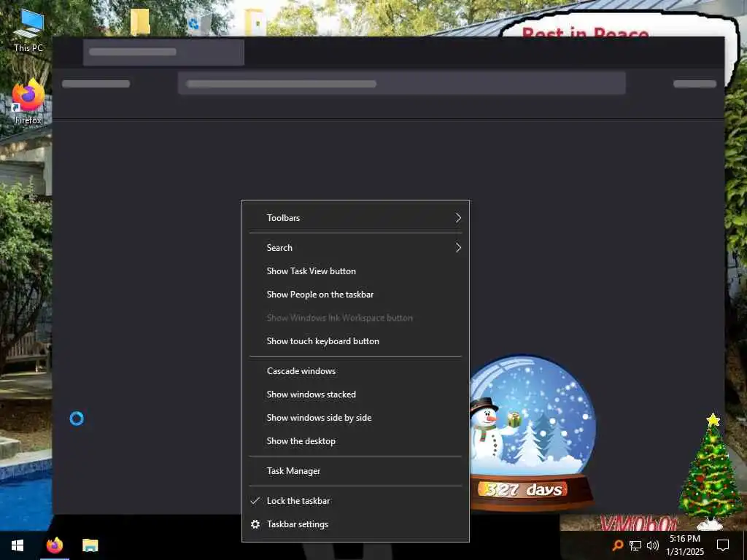Select Show People on the taskbar

click(355, 295)
